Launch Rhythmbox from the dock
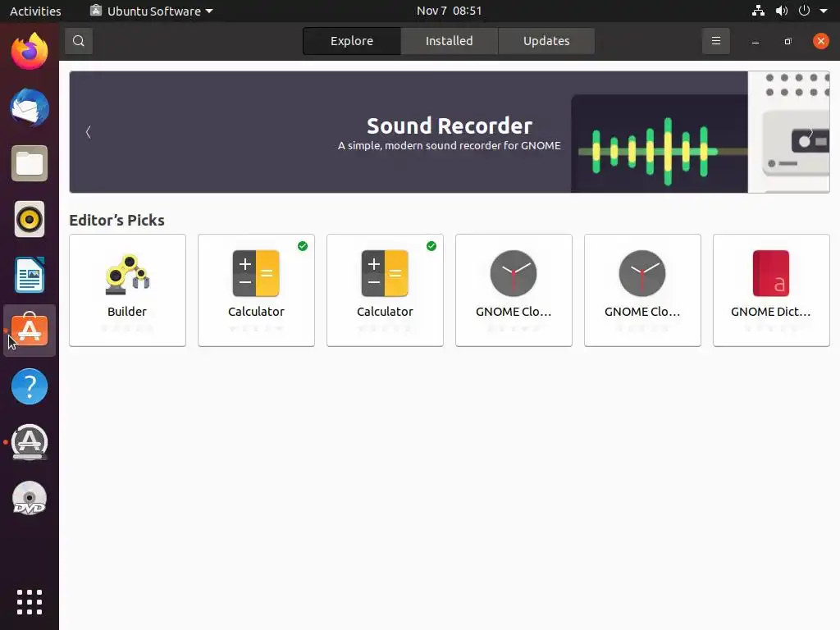The width and height of the screenshot is (840, 630). coord(30,219)
